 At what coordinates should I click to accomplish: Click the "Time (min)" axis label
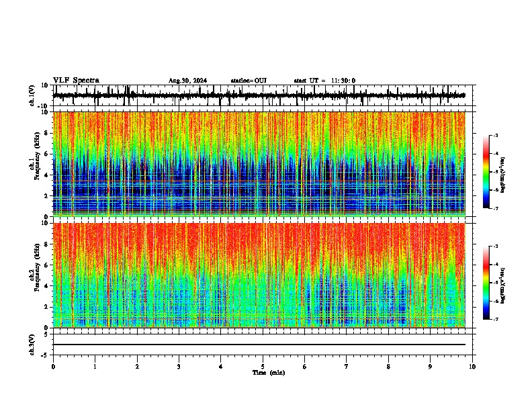[269, 373]
